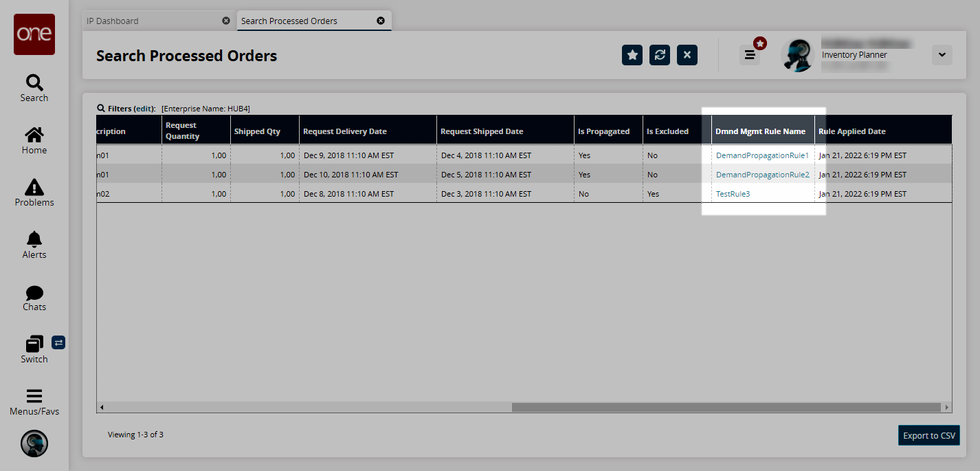The image size is (980, 471).
Task: Select the Dec 3, 2018 shipped date cell
Action: click(x=505, y=194)
